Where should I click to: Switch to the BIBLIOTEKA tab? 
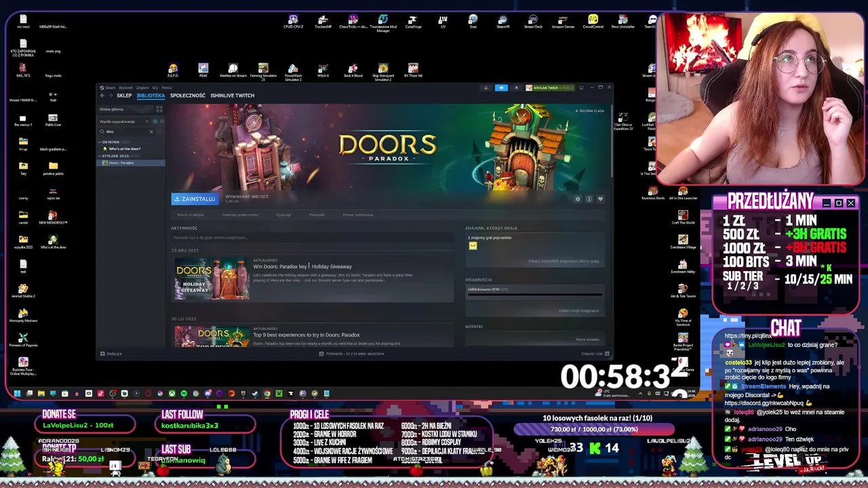point(151,96)
